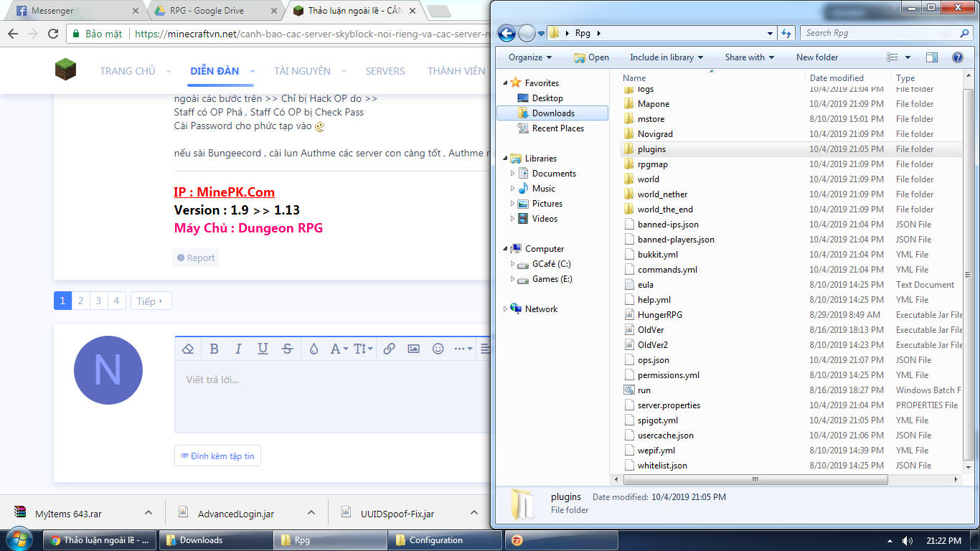Open the text color droplet picker
This screenshot has height=551, width=980.
pos(314,349)
